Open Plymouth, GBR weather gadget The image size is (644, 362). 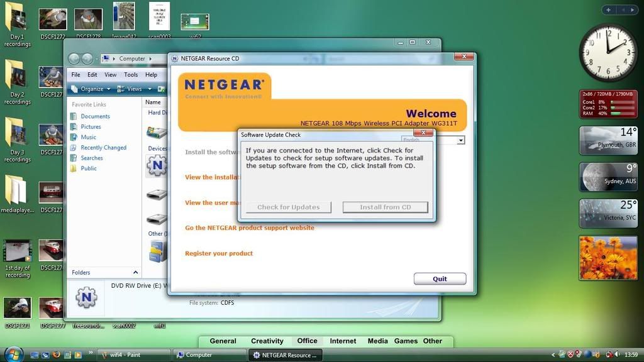608,141
